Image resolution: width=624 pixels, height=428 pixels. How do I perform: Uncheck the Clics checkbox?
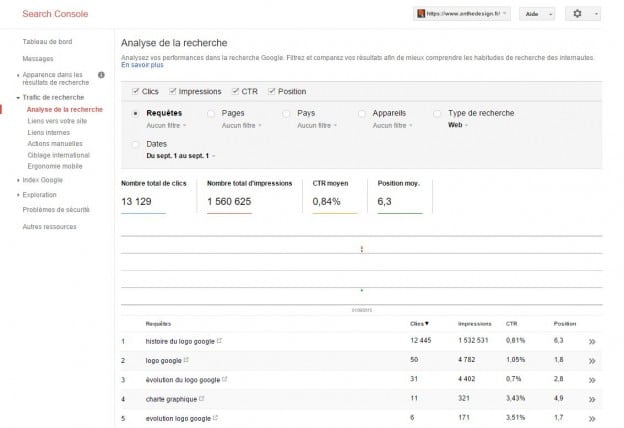pyautogui.click(x=137, y=91)
